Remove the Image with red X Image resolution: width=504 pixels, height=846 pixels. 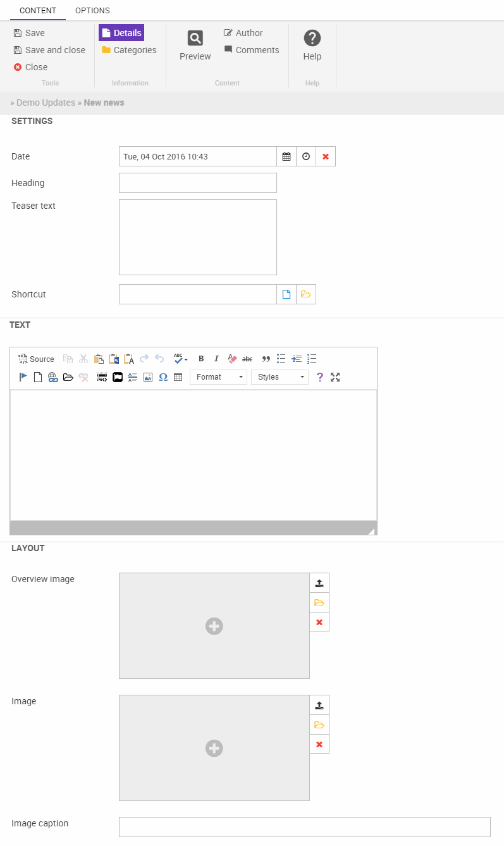coord(319,744)
